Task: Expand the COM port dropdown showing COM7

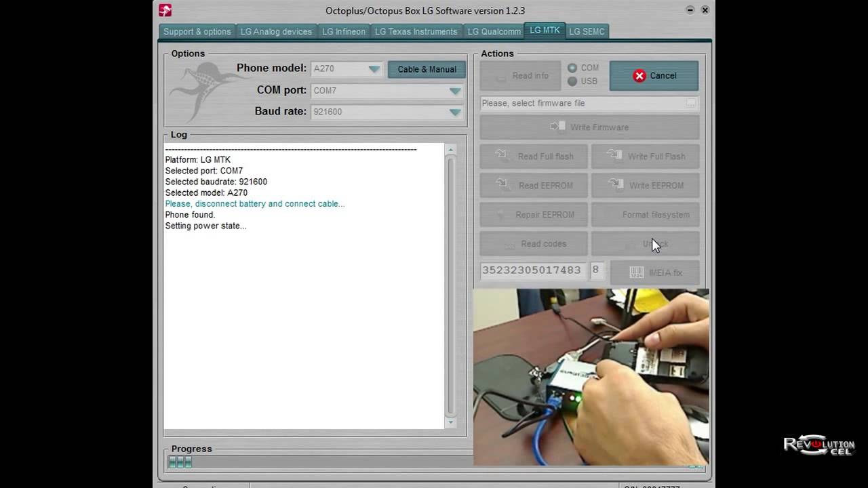Action: [x=455, y=91]
